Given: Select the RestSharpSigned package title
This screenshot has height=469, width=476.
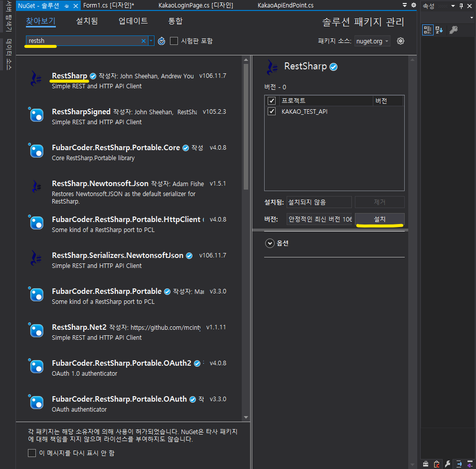Looking at the screenshot, I should click(x=81, y=112).
